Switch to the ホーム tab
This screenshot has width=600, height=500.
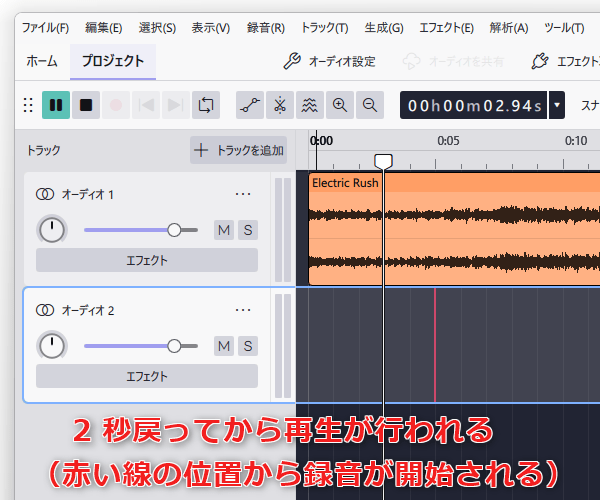[x=42, y=61]
